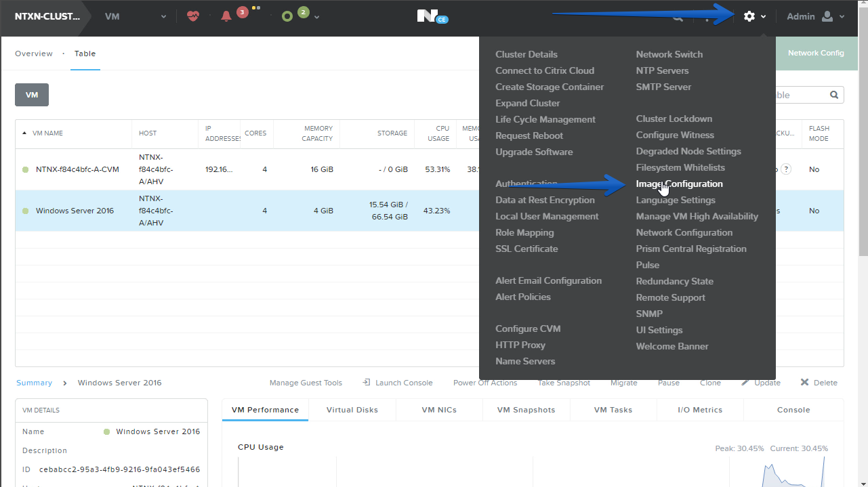Viewport: 868px width, 487px height.
Task: Click the question mark icon in the CVM row
Action: click(786, 169)
